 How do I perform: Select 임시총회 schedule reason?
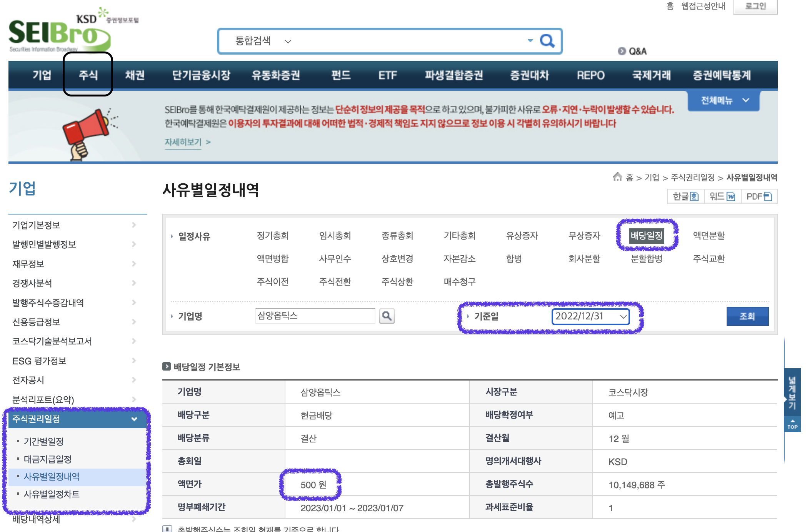tap(335, 235)
